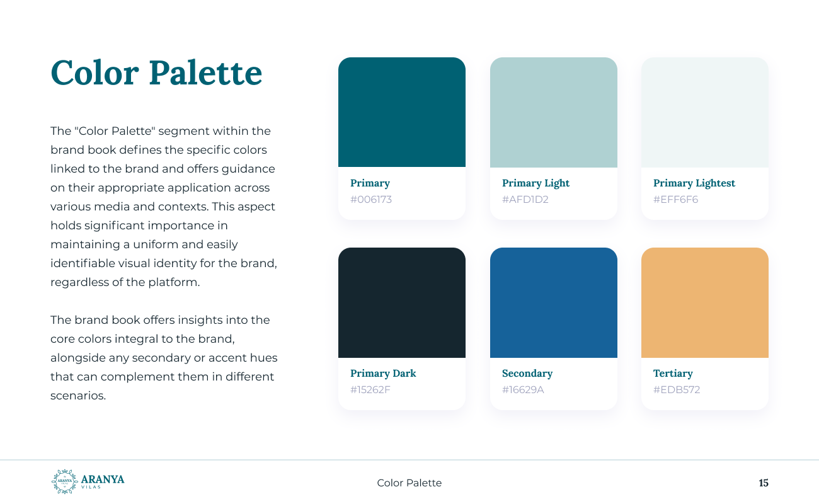819x504 pixels.
Task: Click the Tertiary label text
Action: pos(673,374)
